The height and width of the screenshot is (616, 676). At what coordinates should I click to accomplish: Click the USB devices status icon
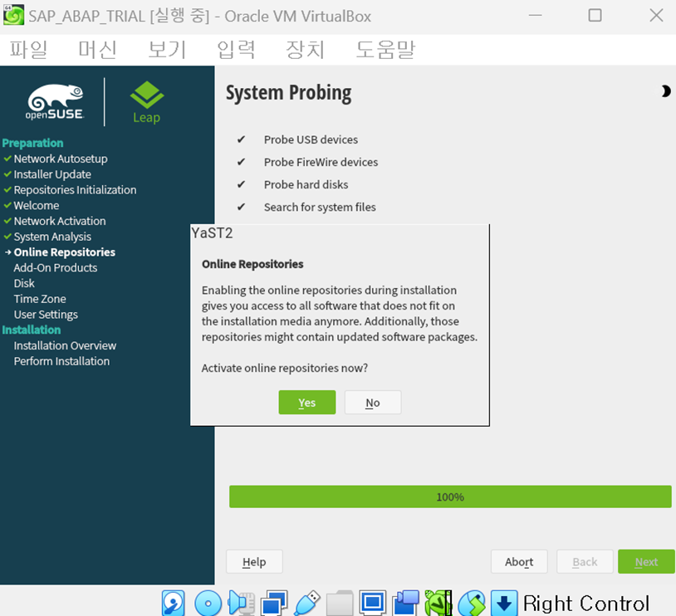click(x=307, y=603)
